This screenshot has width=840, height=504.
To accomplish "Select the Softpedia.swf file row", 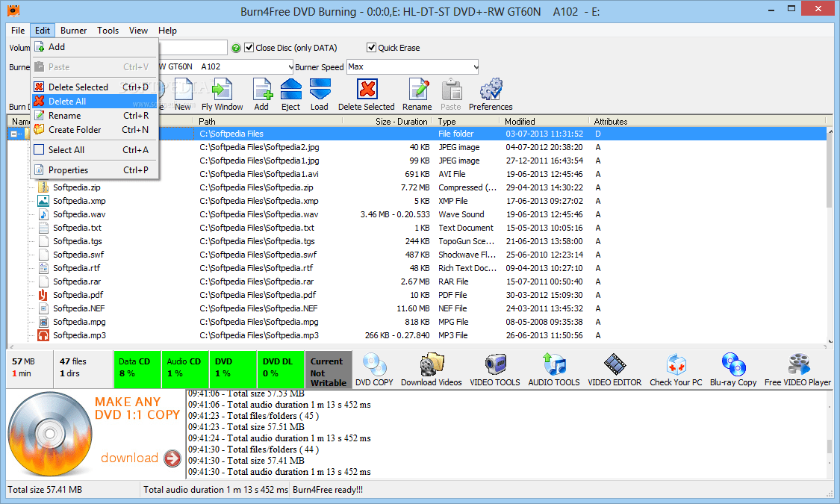I will tap(416, 255).
